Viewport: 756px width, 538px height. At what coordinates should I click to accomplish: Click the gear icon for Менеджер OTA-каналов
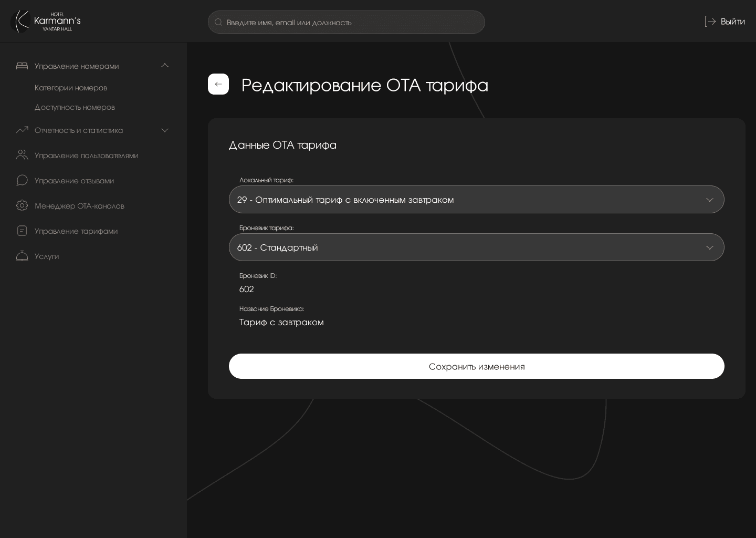point(22,205)
